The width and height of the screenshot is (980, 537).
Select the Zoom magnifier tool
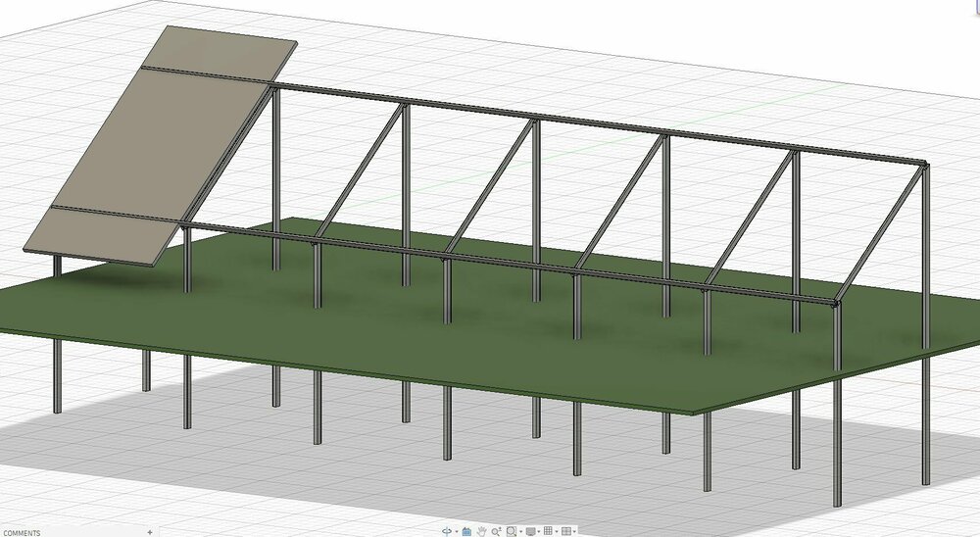(x=496, y=531)
